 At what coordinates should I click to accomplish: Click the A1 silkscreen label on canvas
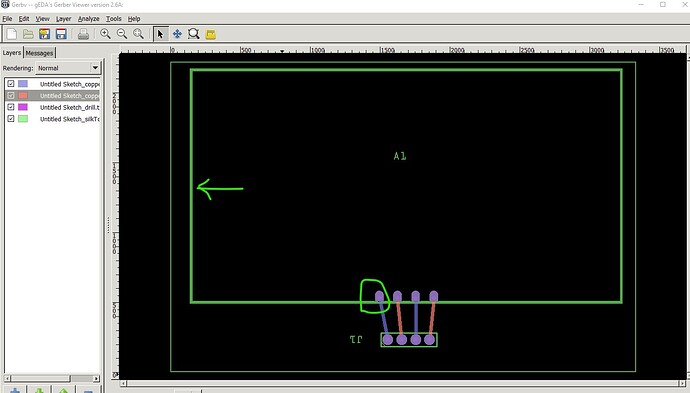(400, 156)
